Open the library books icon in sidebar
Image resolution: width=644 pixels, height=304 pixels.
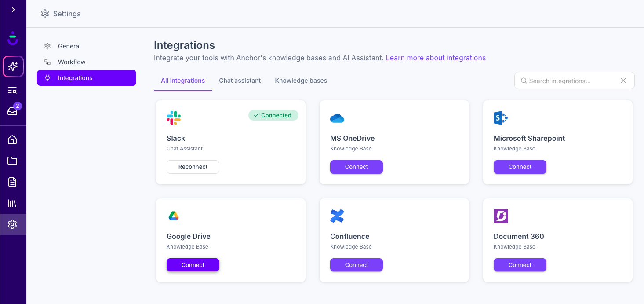(x=12, y=203)
